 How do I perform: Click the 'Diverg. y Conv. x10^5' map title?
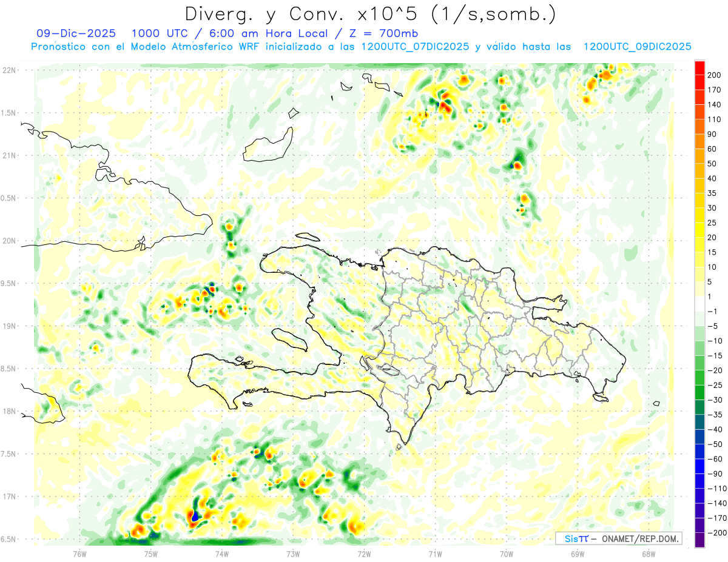coord(370,13)
